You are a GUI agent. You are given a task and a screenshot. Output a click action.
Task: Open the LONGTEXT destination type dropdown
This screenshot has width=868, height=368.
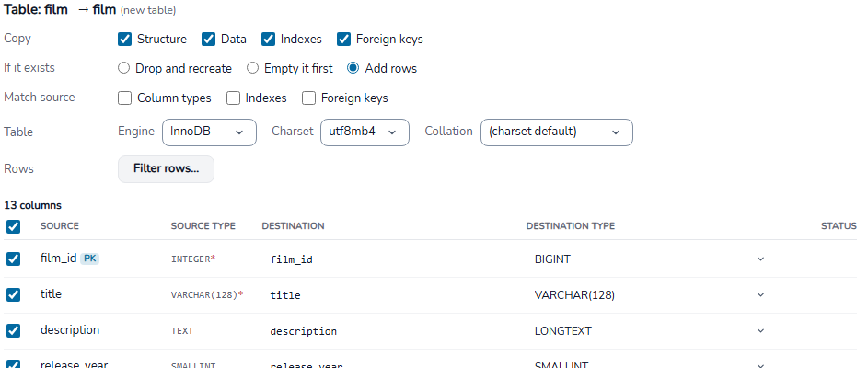pyautogui.click(x=649, y=331)
